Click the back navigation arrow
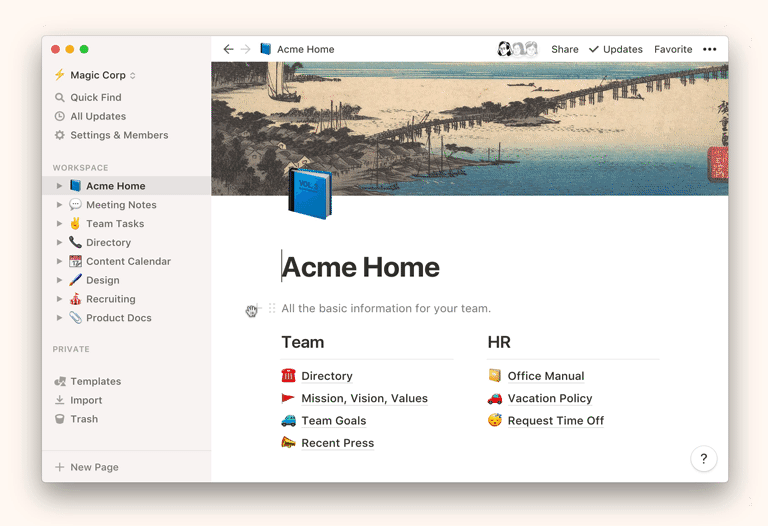This screenshot has height=526, width=768. tap(228, 49)
